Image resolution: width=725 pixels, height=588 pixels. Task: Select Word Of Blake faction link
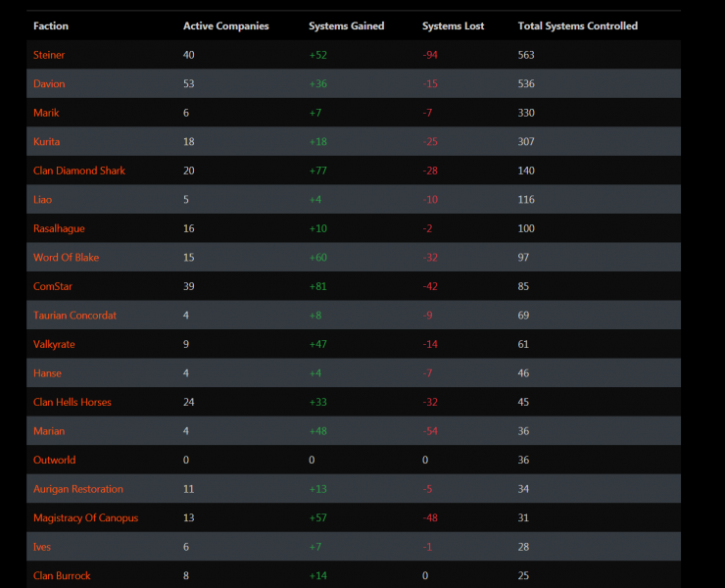point(66,257)
